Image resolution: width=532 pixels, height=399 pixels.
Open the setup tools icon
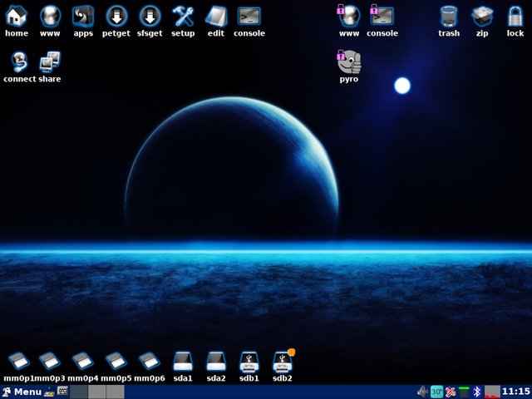tap(183, 16)
